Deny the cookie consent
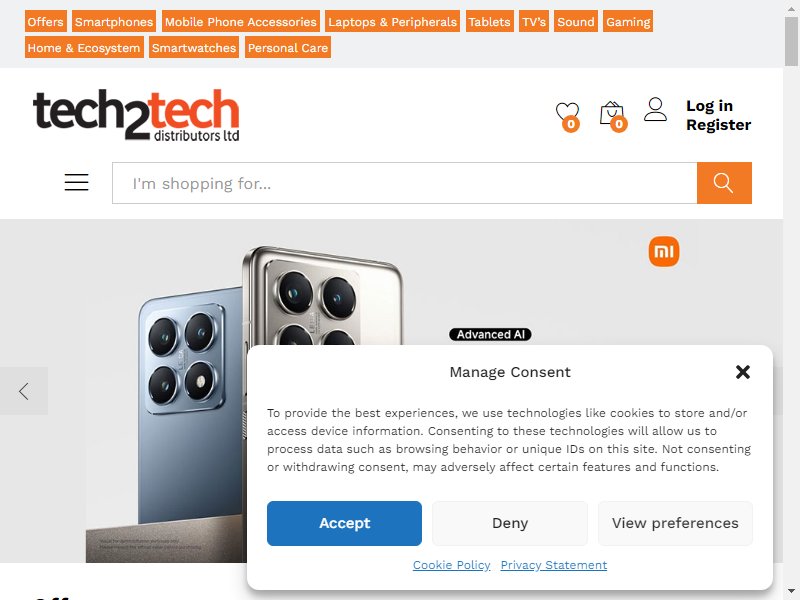Screen dimensions: 800x600 510,523
